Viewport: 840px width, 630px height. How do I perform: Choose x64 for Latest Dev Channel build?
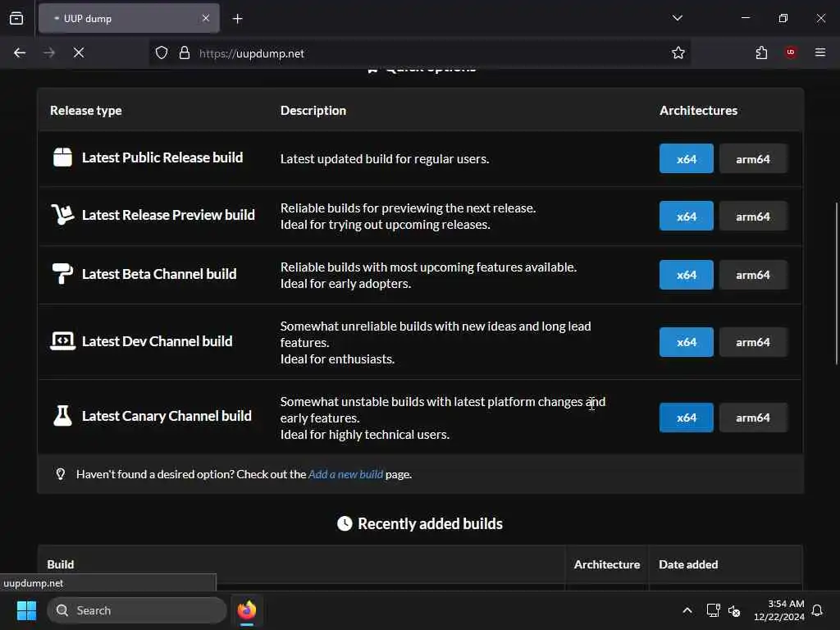point(687,342)
